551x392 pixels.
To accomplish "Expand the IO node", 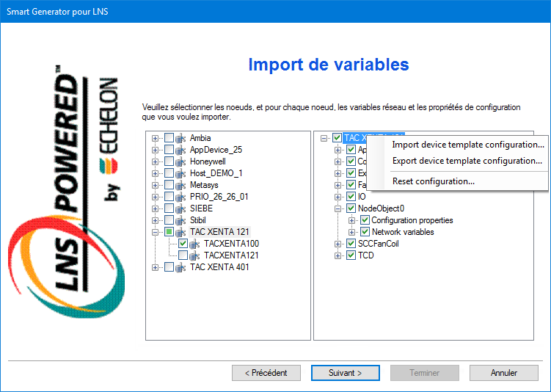I will pyautogui.click(x=337, y=197).
